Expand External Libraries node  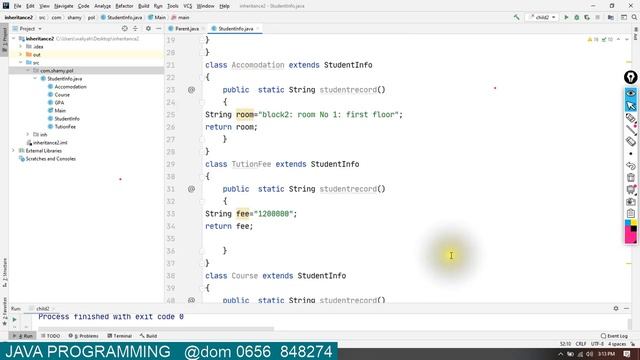[14, 151]
